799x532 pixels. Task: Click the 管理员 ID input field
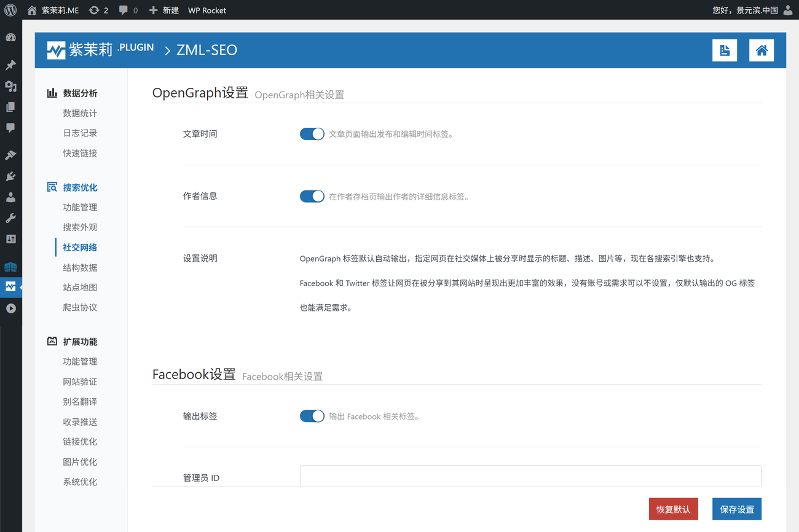(x=530, y=476)
